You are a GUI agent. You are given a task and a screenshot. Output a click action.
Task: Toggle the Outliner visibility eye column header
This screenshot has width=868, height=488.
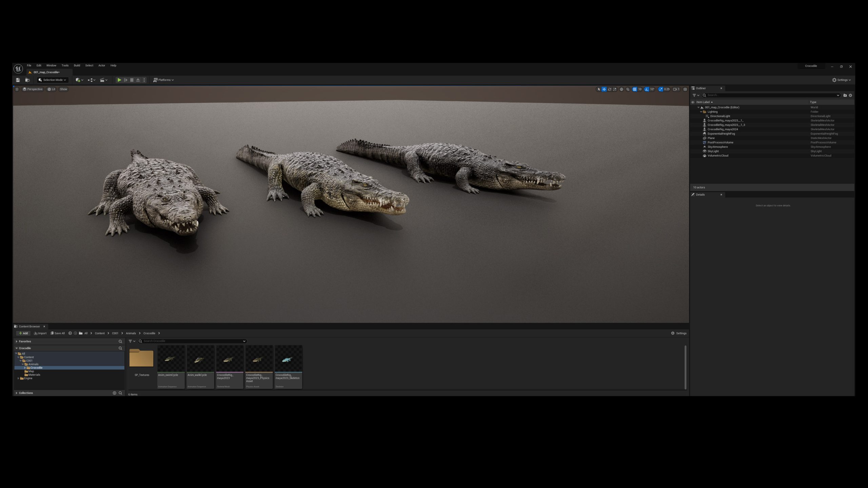(693, 102)
